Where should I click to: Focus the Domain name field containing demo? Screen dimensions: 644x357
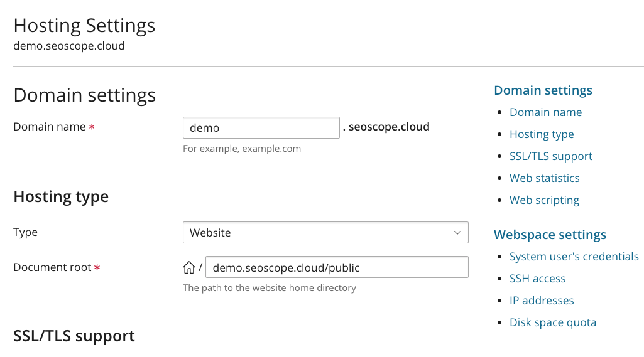click(261, 127)
